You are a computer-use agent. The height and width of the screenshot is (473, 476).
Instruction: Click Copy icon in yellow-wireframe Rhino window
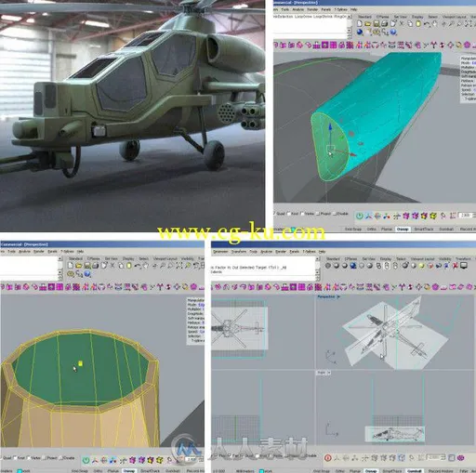coord(121,266)
